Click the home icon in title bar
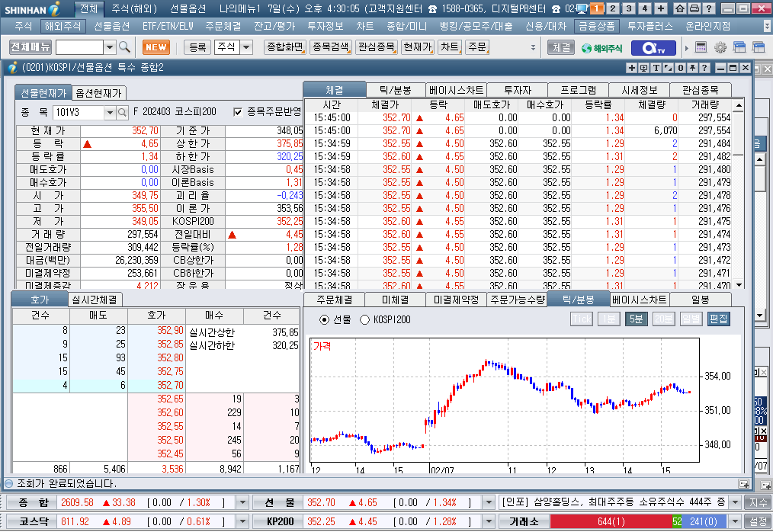The width and height of the screenshot is (773, 532). click(680, 8)
